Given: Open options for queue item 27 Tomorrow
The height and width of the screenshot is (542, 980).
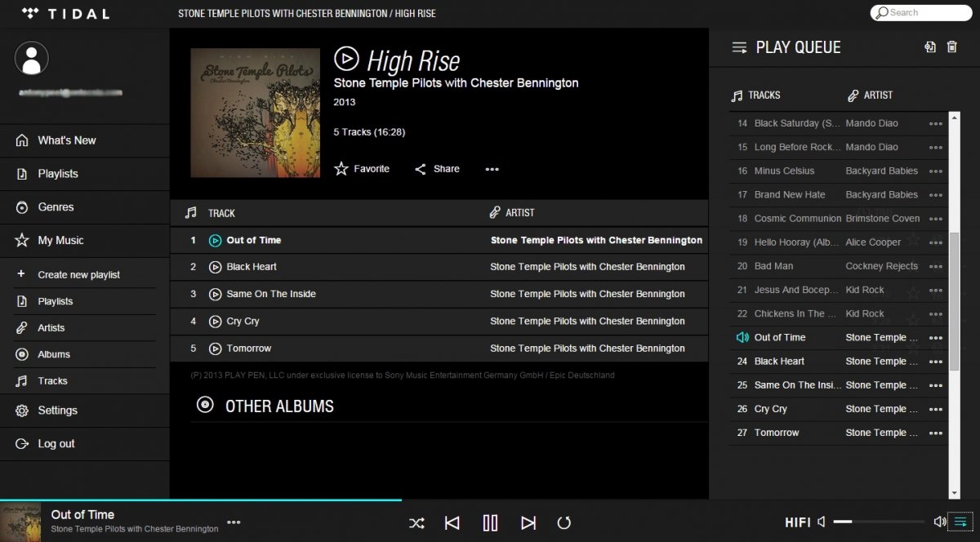Looking at the screenshot, I should (x=936, y=433).
